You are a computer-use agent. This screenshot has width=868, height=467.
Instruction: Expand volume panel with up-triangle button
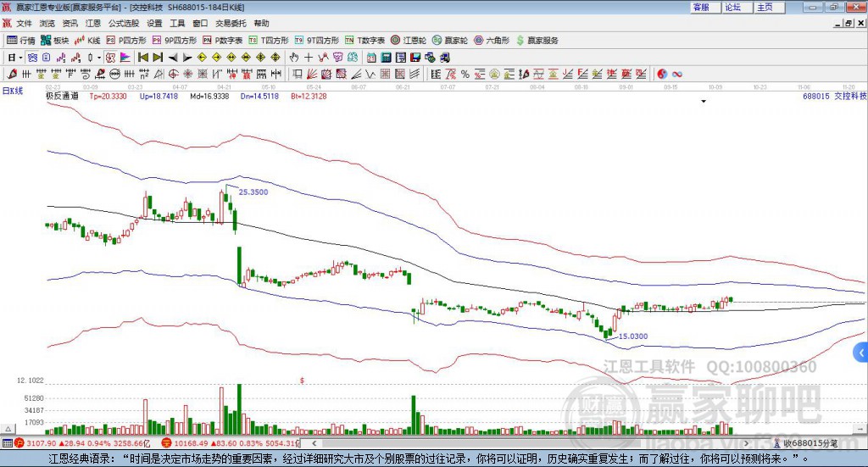(x=8, y=430)
